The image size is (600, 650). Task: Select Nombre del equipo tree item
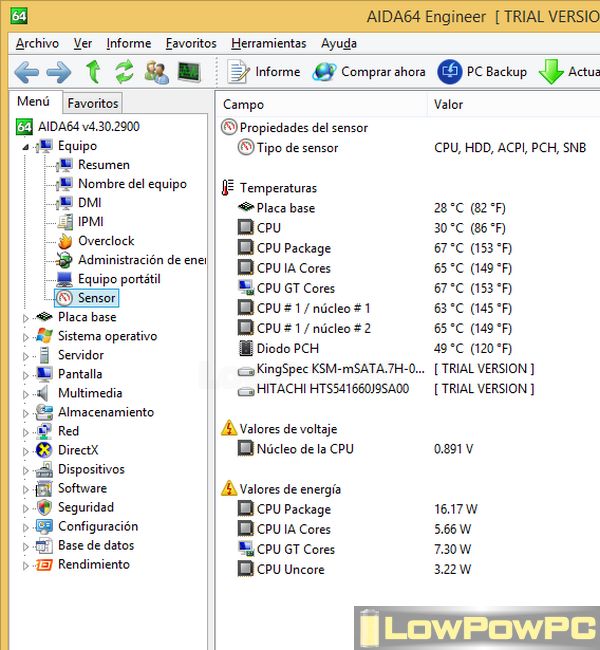[132, 184]
